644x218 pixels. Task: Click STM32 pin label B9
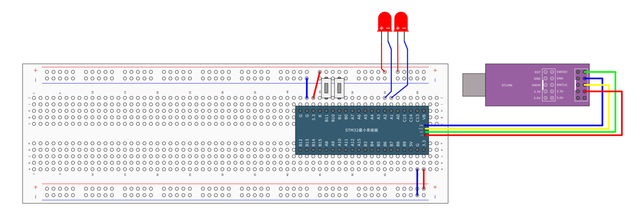coord(404,144)
